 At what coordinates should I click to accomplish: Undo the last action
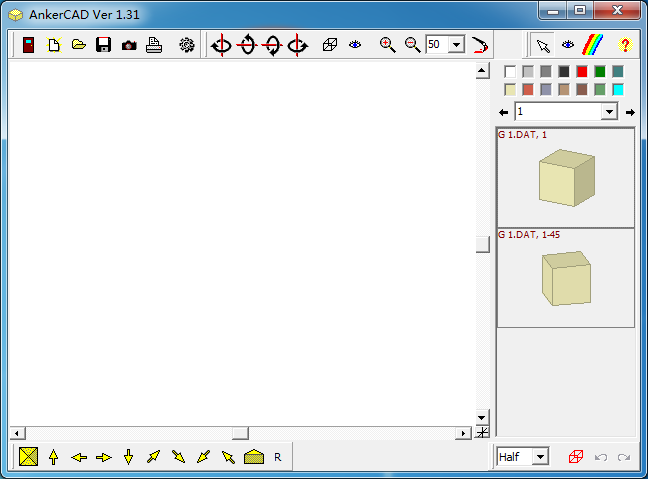(x=600, y=457)
